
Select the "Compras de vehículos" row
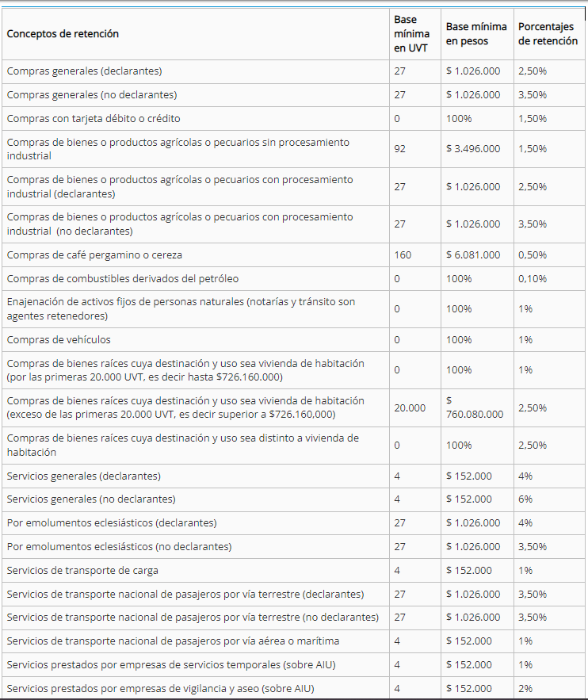(x=59, y=340)
